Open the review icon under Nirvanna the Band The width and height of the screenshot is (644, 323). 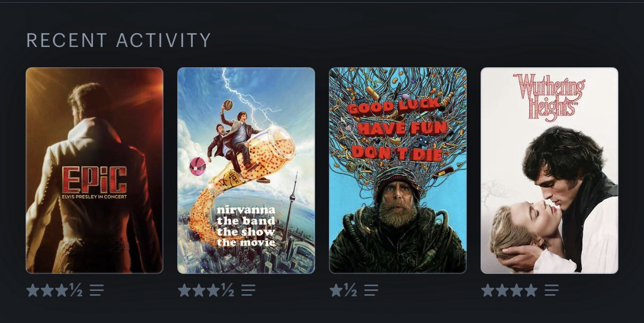point(248,290)
